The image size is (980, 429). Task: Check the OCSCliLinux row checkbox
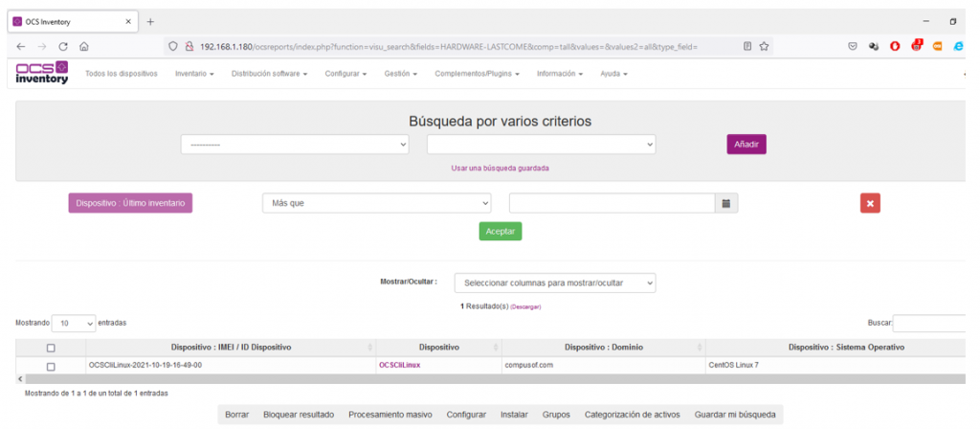(52, 367)
